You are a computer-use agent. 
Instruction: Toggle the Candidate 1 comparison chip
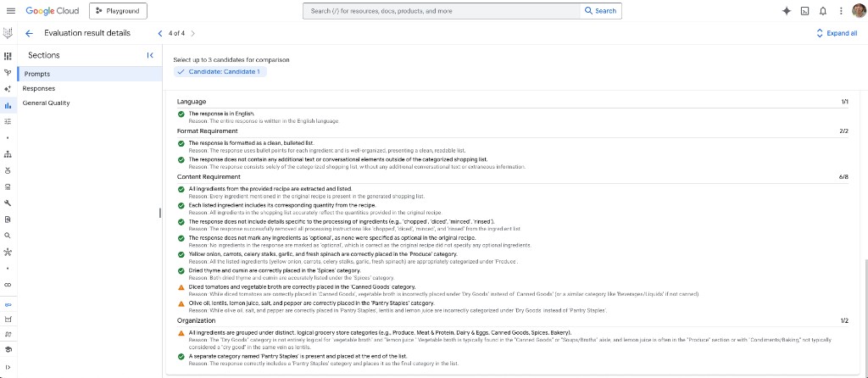(x=220, y=72)
